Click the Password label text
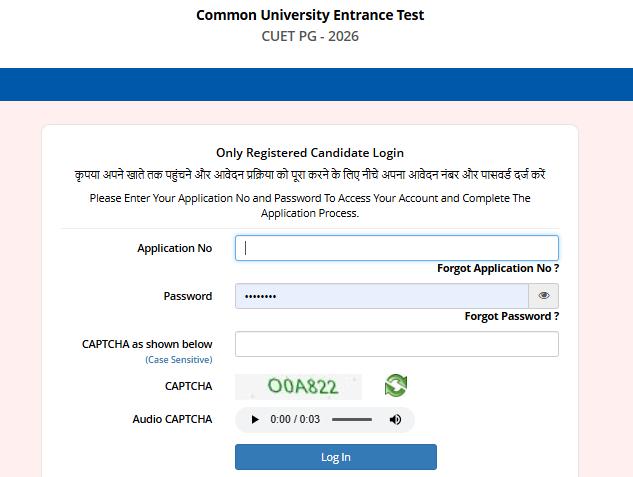This screenshot has width=633, height=477. 187,296
